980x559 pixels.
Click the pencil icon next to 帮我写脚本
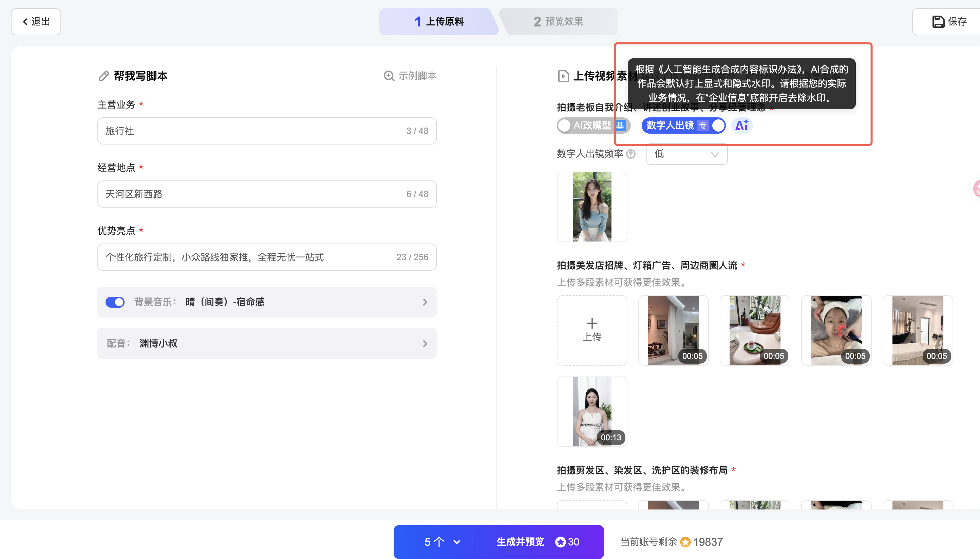[x=104, y=76]
